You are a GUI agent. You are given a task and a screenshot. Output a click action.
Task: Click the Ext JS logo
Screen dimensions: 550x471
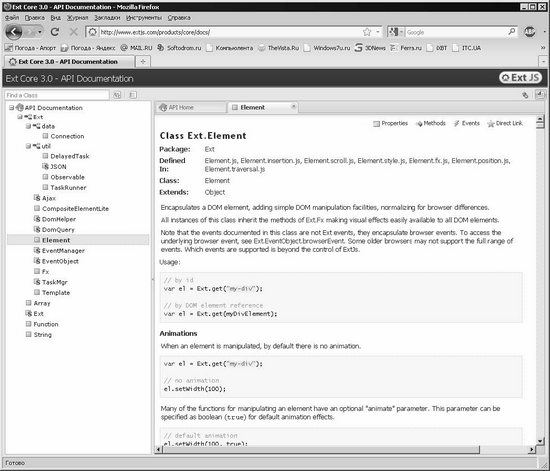tap(521, 78)
